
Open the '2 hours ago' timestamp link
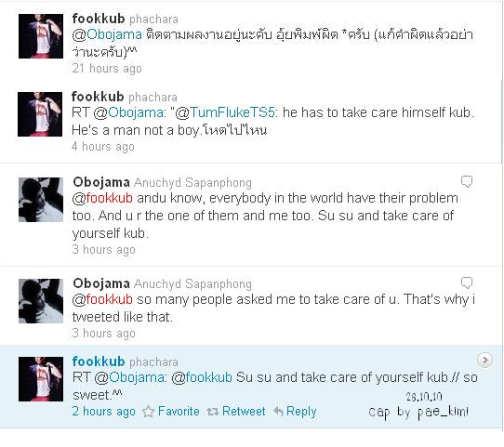[104, 412]
